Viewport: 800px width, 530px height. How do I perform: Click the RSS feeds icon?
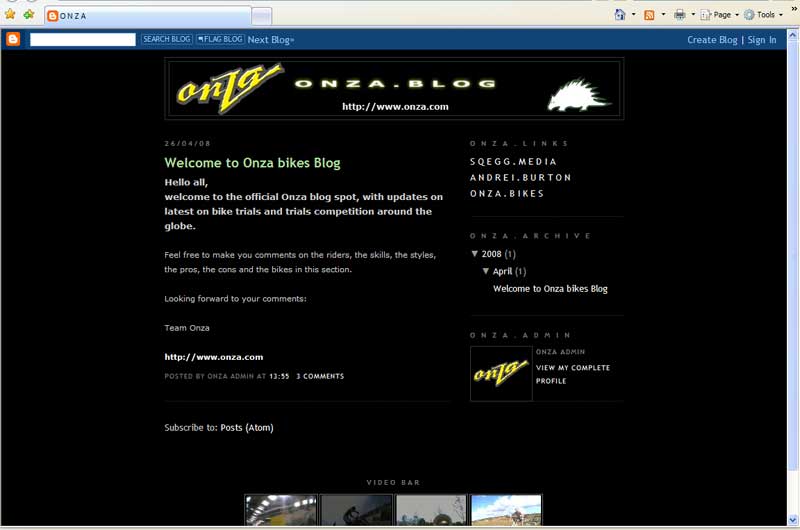pyautogui.click(x=649, y=15)
